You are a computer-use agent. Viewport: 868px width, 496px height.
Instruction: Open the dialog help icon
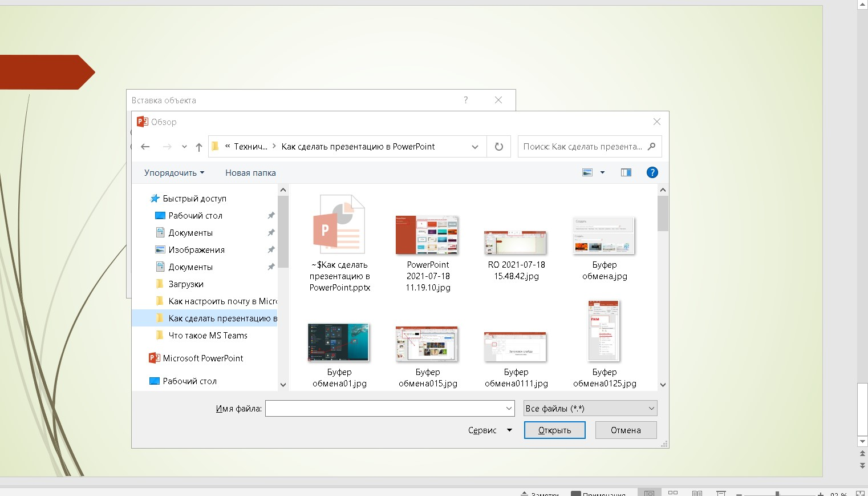coord(652,172)
